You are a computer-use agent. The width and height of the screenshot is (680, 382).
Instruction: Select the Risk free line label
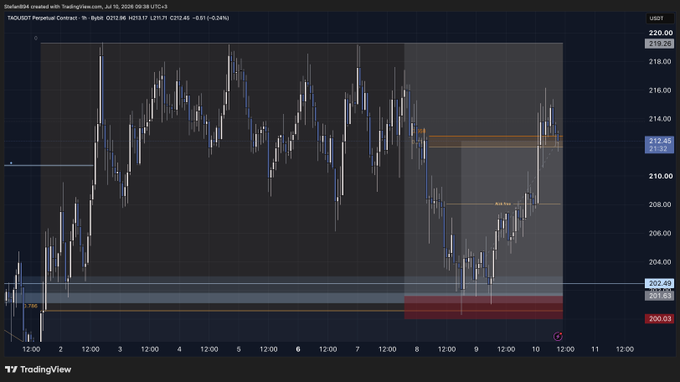click(503, 204)
